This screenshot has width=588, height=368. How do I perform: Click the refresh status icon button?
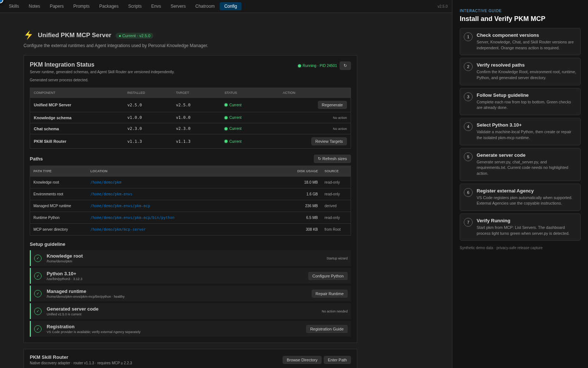[x=345, y=66]
